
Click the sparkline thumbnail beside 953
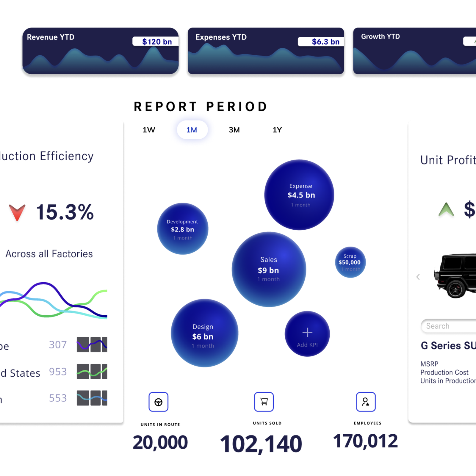[92, 371]
